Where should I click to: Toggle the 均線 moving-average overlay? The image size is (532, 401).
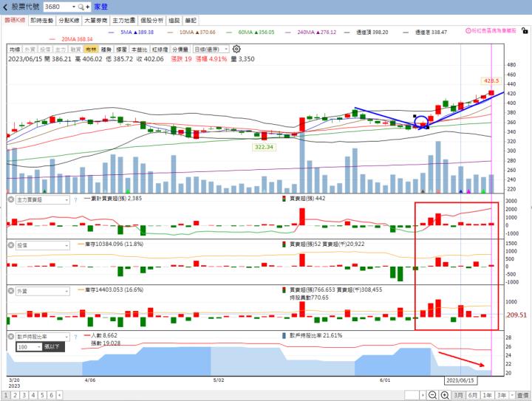[15, 49]
